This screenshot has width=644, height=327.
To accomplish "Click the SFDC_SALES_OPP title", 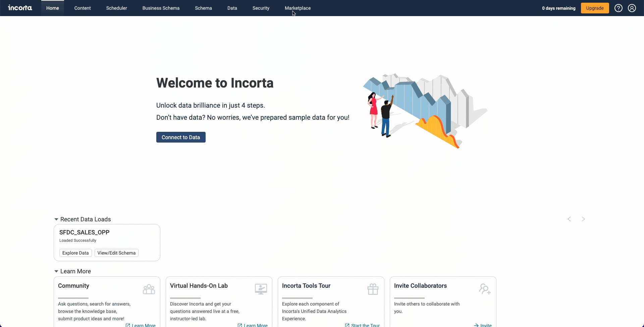I will click(85, 232).
